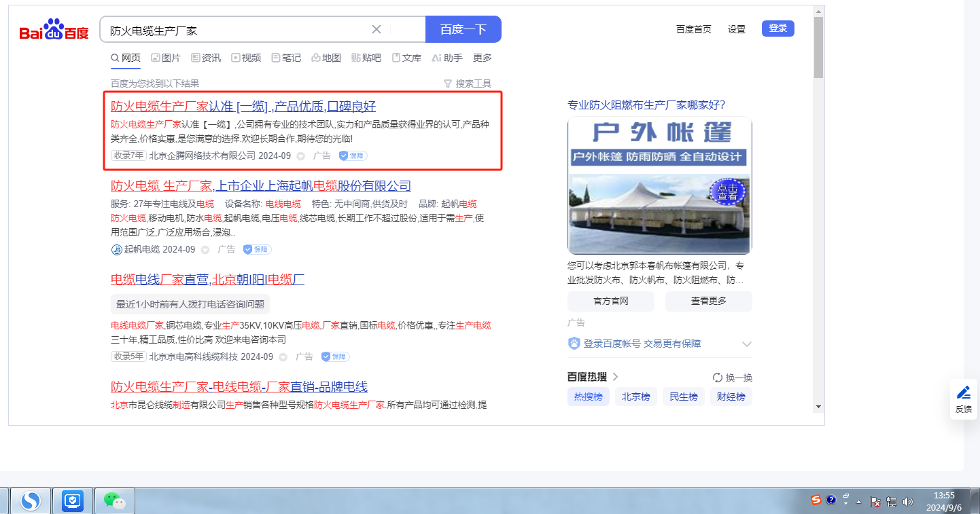Open the 专业防火阻燃布生产厂家哪家好? link
This screenshot has height=514, width=980.
coord(646,105)
